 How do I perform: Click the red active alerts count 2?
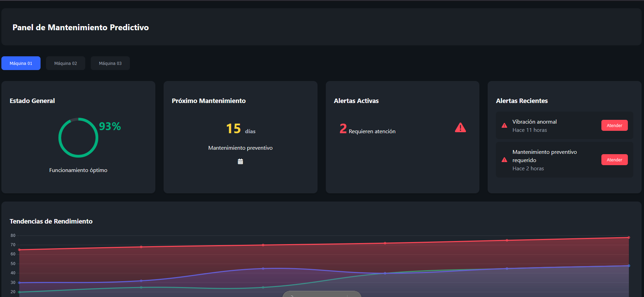pyautogui.click(x=343, y=129)
